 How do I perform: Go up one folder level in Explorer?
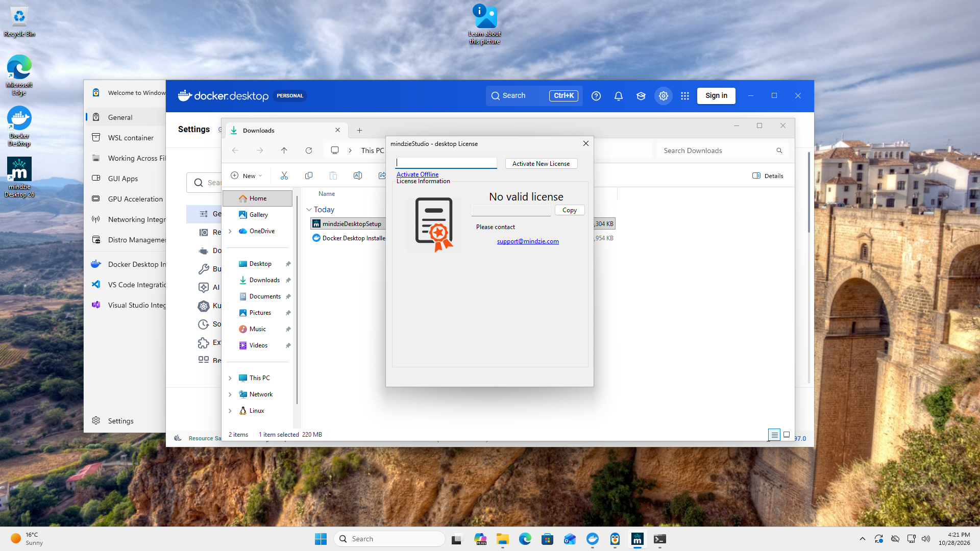pos(284,151)
